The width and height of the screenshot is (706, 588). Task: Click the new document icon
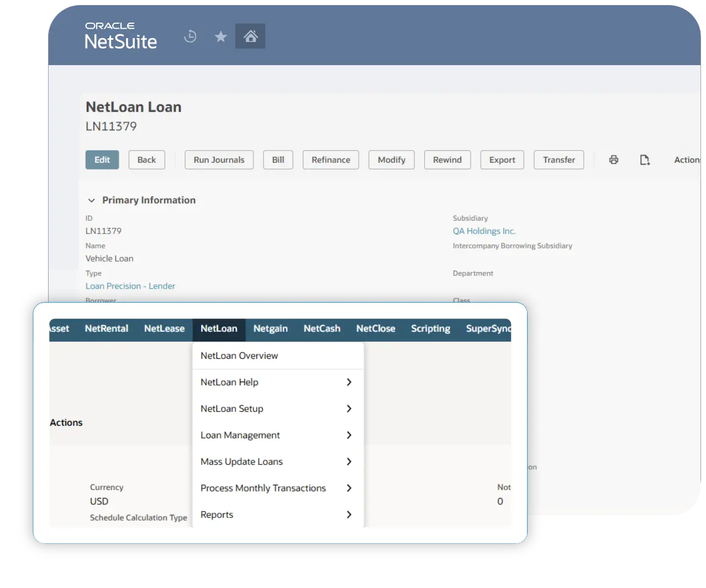pyautogui.click(x=645, y=160)
